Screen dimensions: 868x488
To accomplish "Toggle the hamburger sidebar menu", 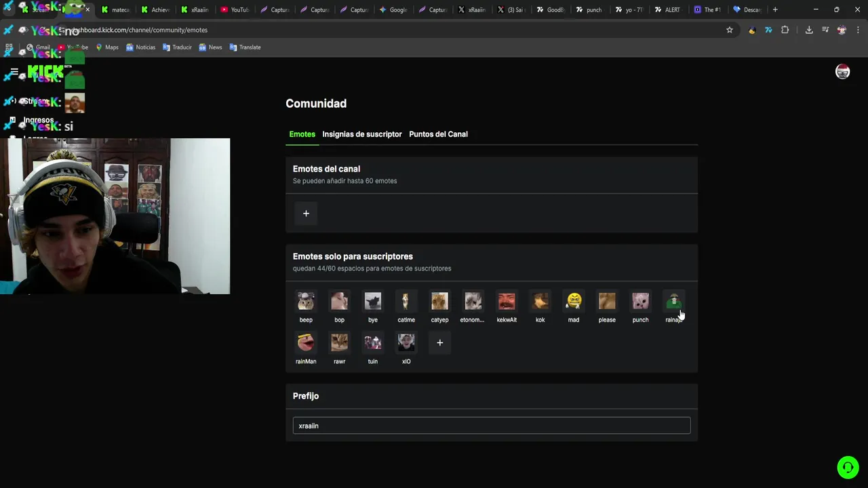I will click(x=14, y=72).
